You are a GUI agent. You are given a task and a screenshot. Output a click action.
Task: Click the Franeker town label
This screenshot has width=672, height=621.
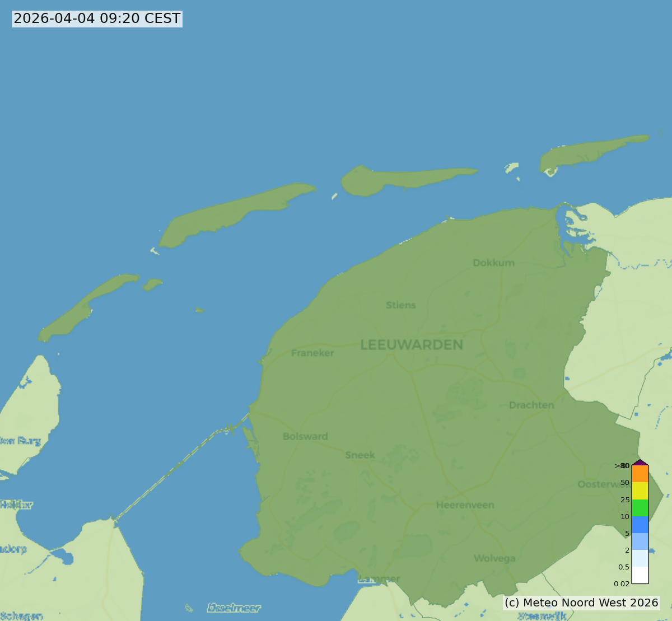point(312,353)
